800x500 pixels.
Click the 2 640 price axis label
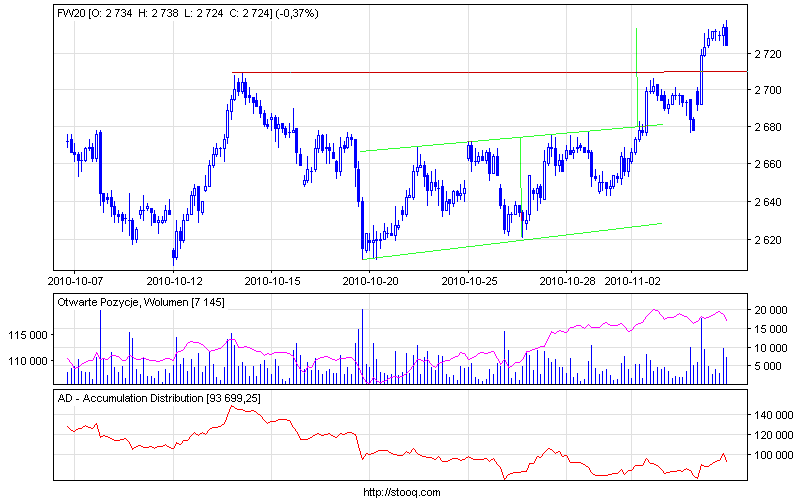point(768,202)
